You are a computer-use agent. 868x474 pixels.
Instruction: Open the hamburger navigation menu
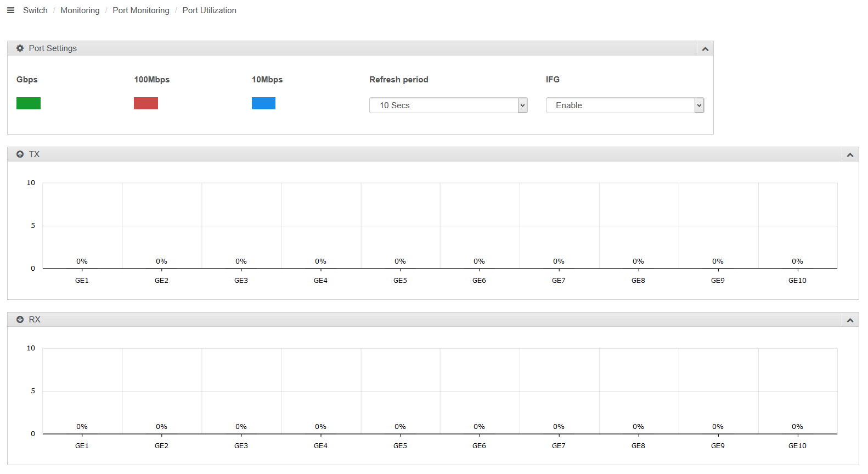coord(10,10)
